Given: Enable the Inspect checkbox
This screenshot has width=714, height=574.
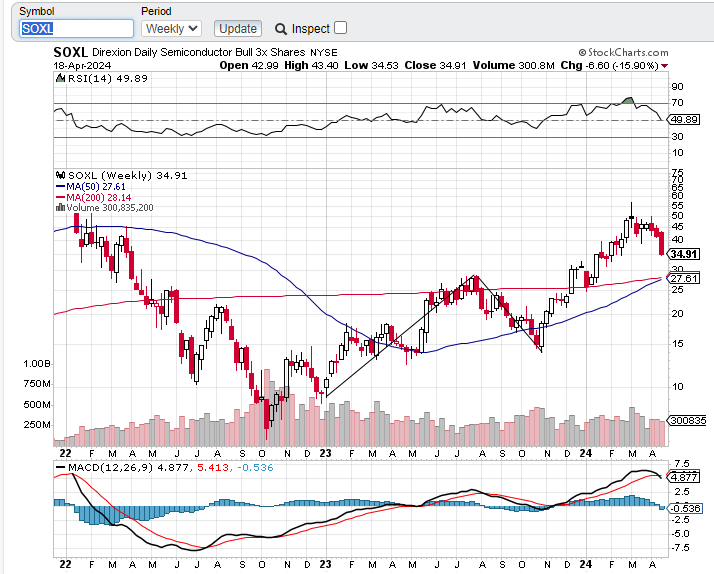Looking at the screenshot, I should tap(340, 28).
